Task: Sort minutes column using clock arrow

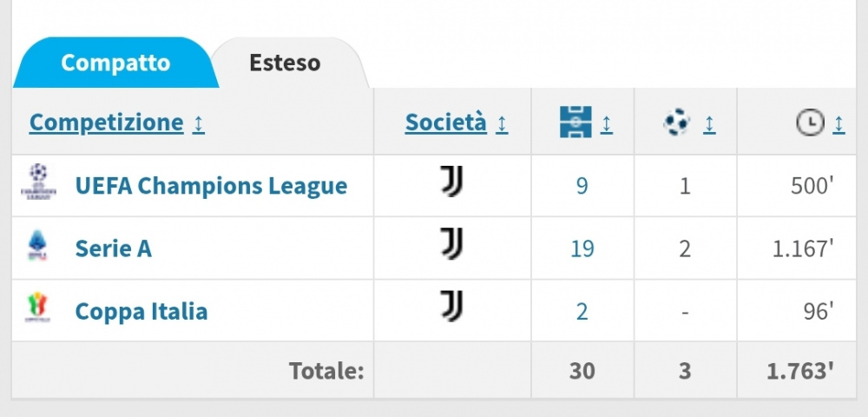Action: pyautogui.click(x=838, y=125)
